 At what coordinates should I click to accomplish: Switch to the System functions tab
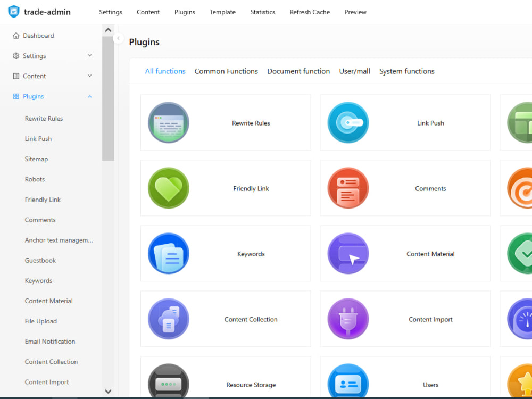point(407,71)
